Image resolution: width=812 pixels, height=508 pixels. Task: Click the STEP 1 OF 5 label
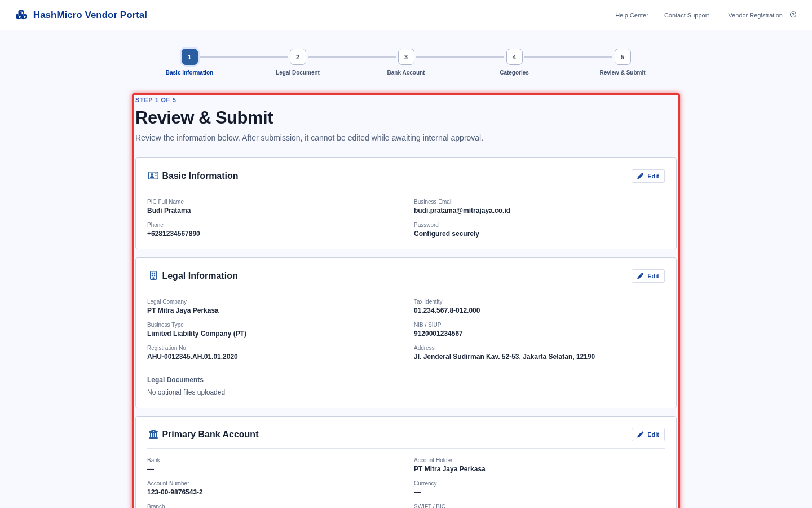tap(156, 100)
